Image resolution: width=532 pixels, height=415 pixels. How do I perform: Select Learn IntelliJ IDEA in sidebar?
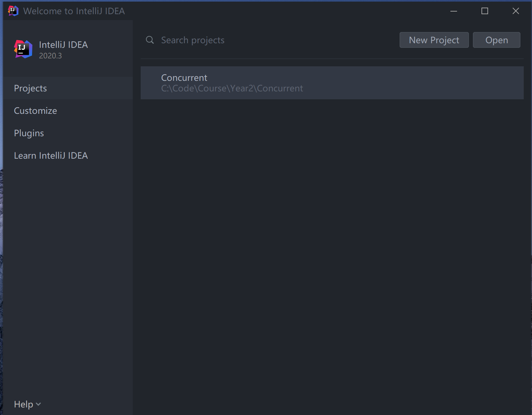point(51,155)
